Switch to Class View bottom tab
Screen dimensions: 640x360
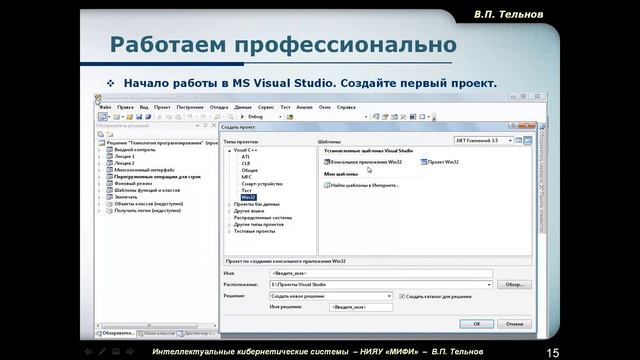pyautogui.click(x=156, y=333)
